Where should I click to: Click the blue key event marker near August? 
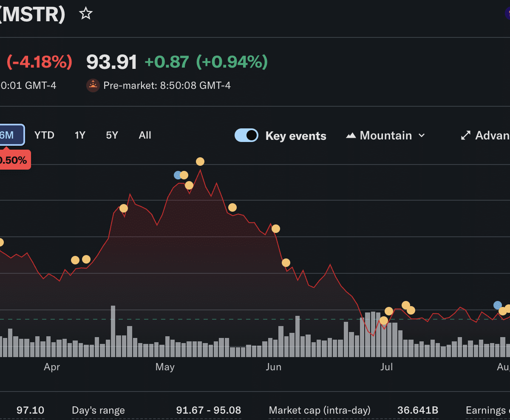coord(498,305)
